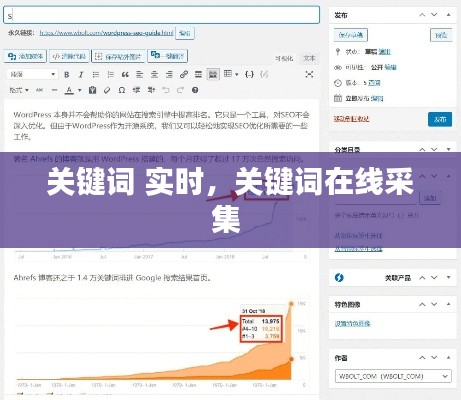Insert special character omega icon
This screenshot has height=400, width=461.
point(122,90)
